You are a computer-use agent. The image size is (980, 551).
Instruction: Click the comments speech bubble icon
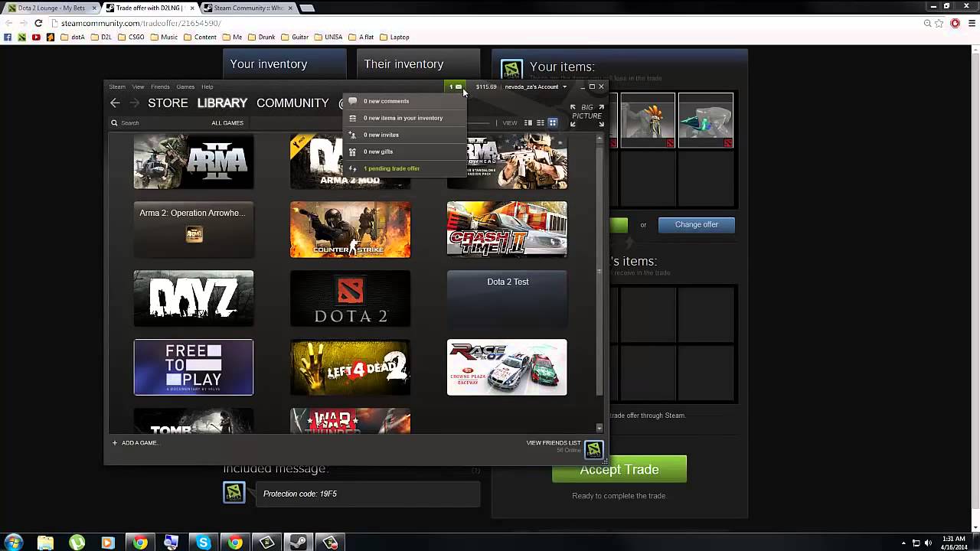(352, 101)
